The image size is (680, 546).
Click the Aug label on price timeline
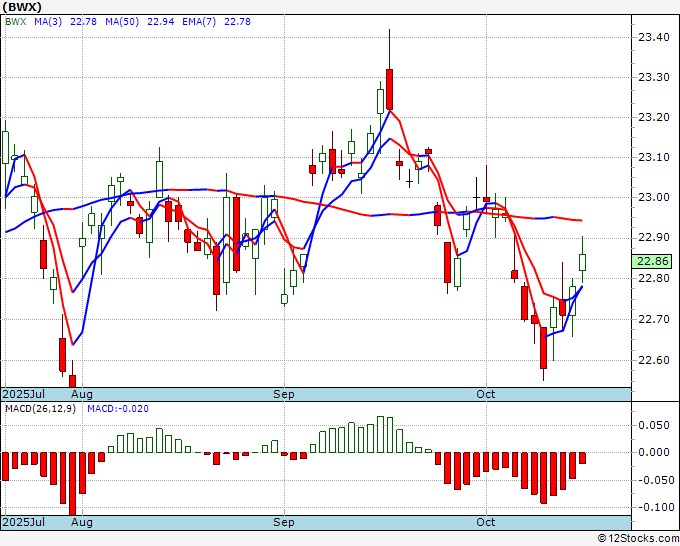pos(82,394)
